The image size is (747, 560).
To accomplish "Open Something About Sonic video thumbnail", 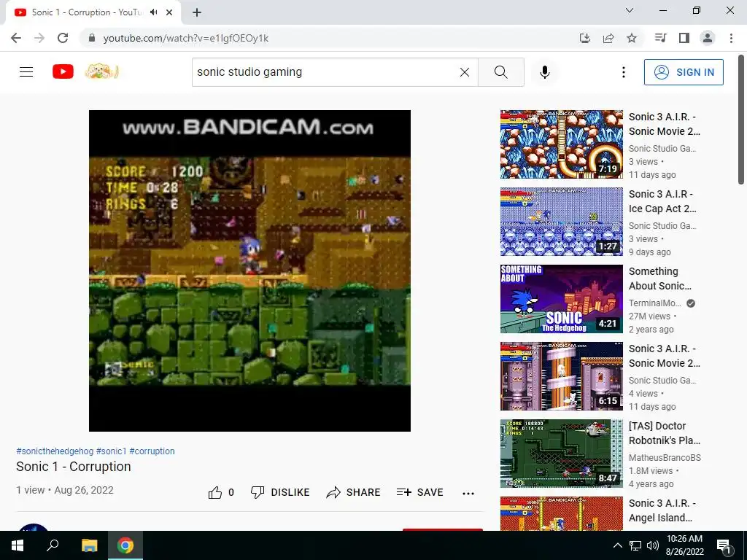I will [561, 299].
